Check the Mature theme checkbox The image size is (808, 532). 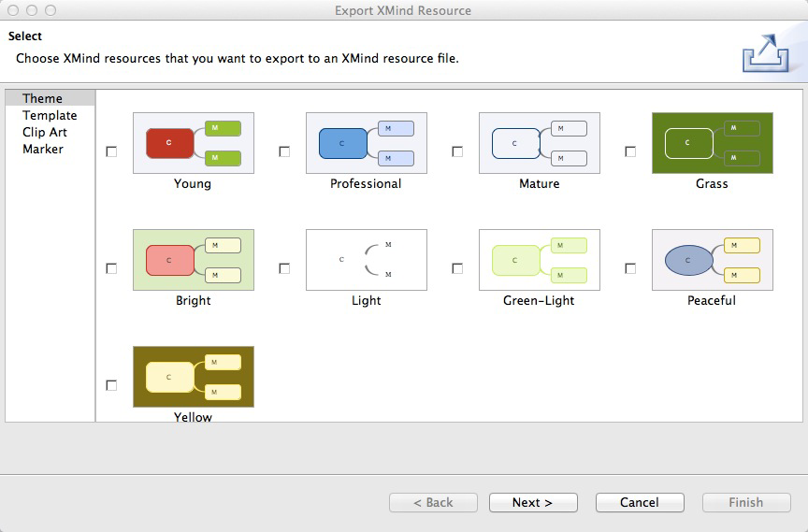(457, 151)
